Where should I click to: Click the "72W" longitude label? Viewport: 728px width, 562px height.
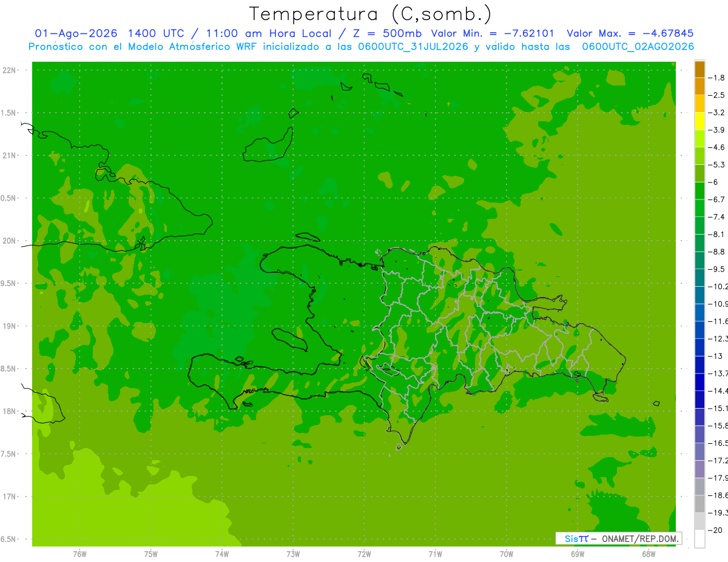[364, 554]
